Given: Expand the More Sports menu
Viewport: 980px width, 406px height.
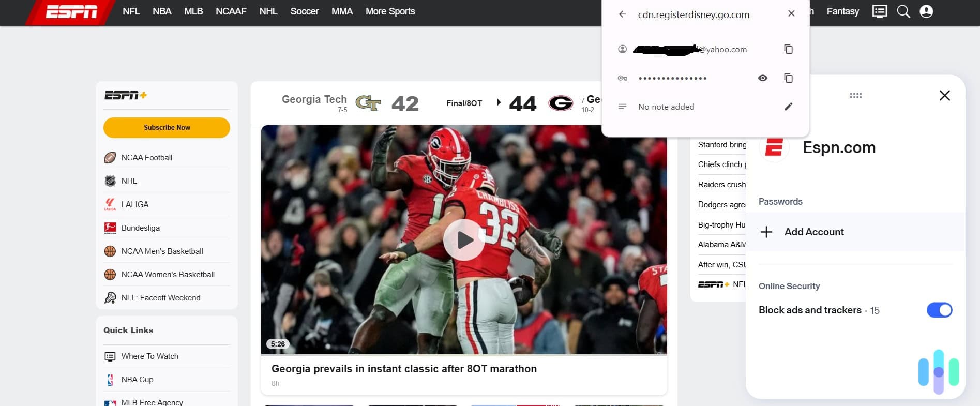Looking at the screenshot, I should (390, 11).
